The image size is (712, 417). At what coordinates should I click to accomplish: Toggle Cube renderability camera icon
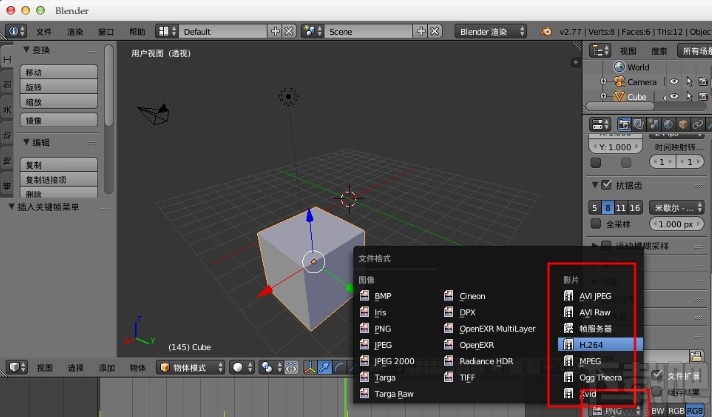pos(703,97)
